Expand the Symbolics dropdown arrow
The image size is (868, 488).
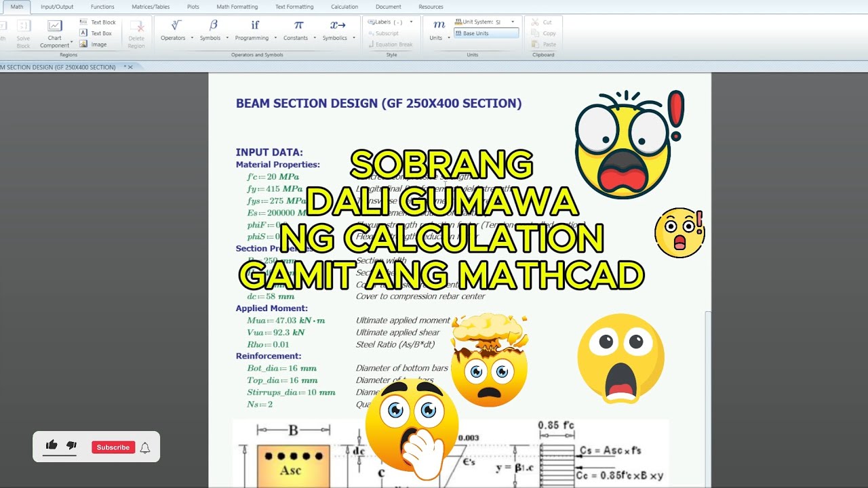coord(354,38)
